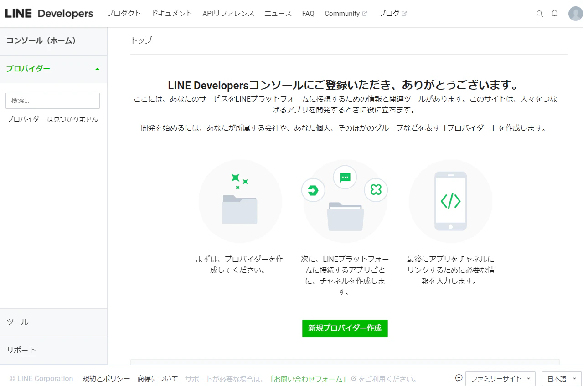Open the ブログ external link
Image resolution: width=583 pixels, height=392 pixels.
pos(392,14)
